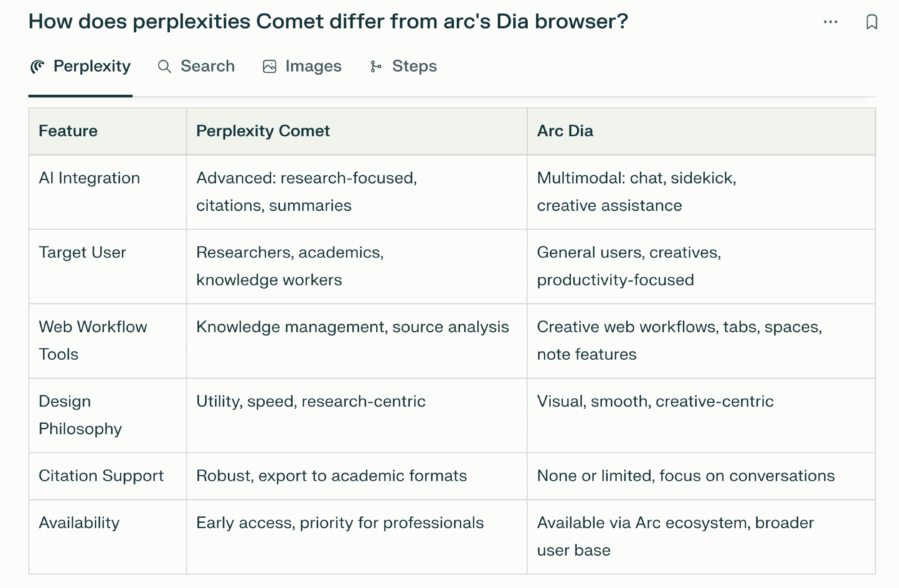Image resolution: width=899 pixels, height=588 pixels.
Task: Switch to the Search tab
Action: 207,66
